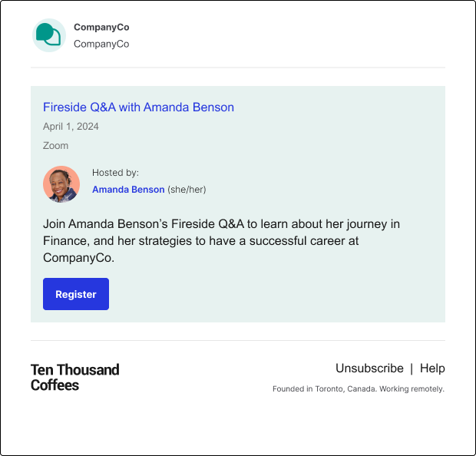Click Amanda Benson's profile photo
The width and height of the screenshot is (476, 456).
click(x=61, y=184)
